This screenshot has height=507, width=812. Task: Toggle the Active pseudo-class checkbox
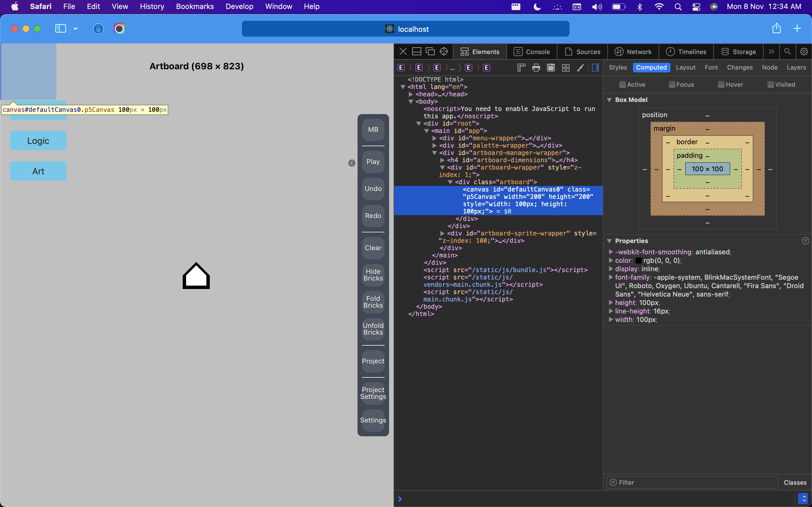(x=623, y=84)
